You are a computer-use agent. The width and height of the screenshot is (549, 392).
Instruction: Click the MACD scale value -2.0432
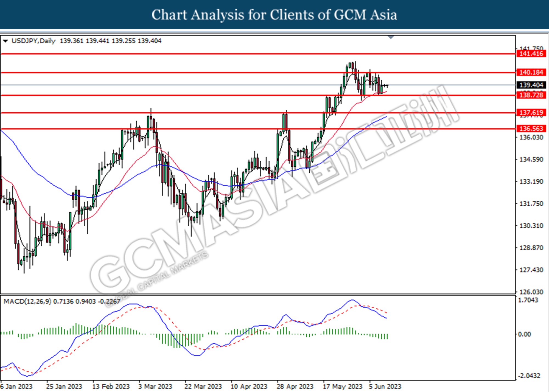[x=529, y=376]
